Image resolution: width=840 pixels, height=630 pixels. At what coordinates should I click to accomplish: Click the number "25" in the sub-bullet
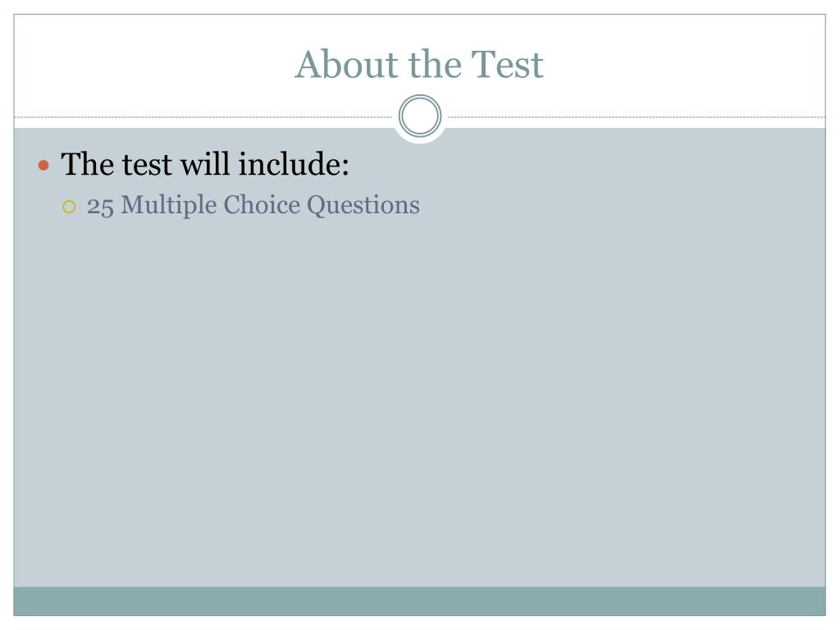[x=100, y=206]
